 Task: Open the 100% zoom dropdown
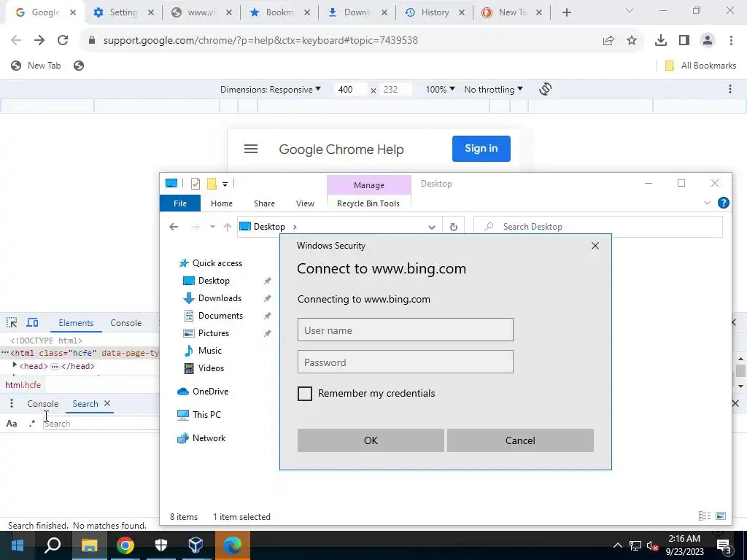click(x=440, y=90)
